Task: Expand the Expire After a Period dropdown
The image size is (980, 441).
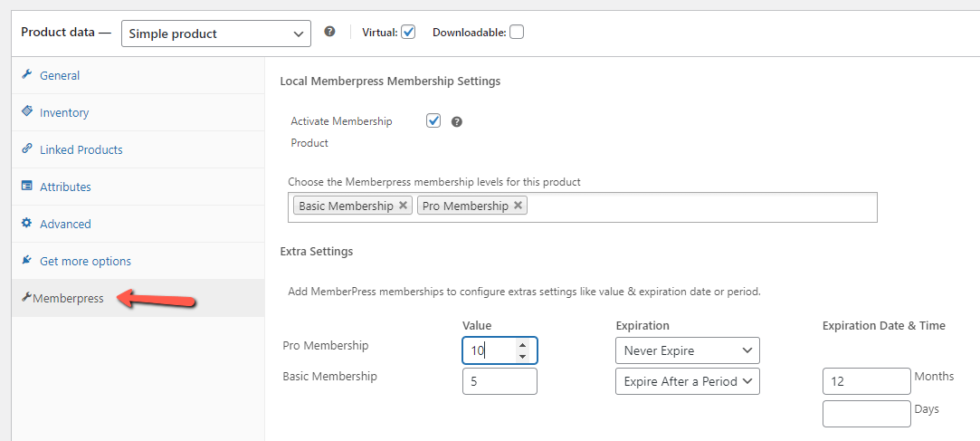Action: point(687,381)
